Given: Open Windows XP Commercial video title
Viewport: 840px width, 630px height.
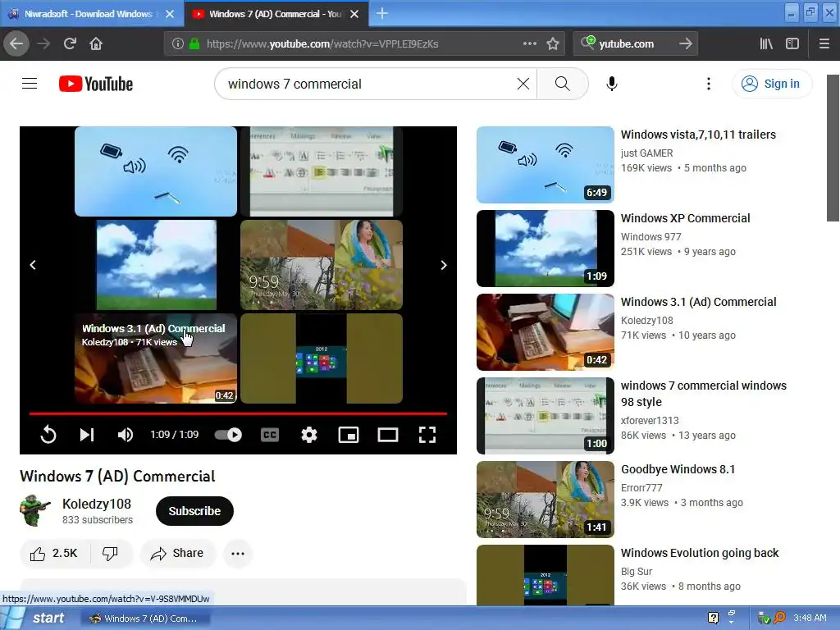Looking at the screenshot, I should (685, 218).
